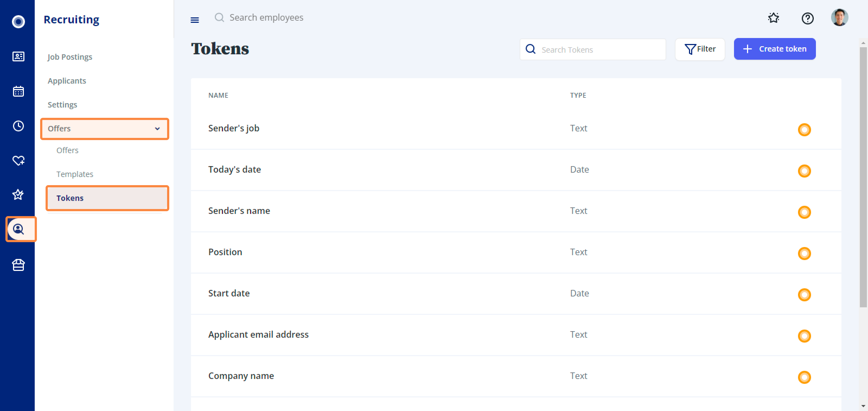Screen dimensions: 868x411
Task: Select the "Start date" token row
Action: (x=516, y=294)
